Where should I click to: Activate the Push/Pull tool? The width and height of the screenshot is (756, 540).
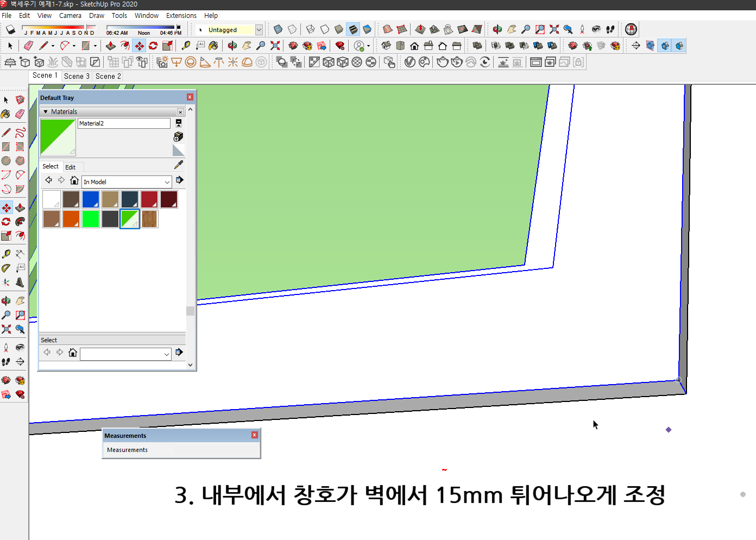(20, 207)
